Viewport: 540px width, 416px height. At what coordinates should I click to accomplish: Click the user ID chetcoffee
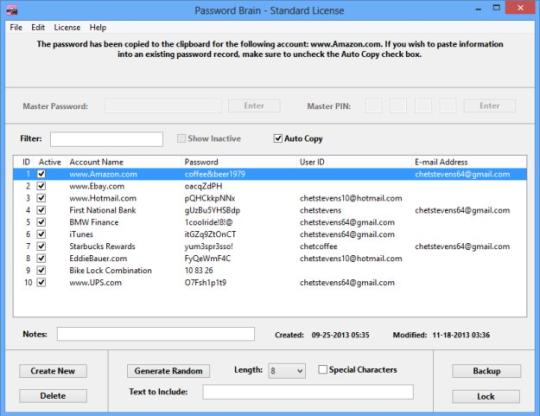pyautogui.click(x=318, y=246)
